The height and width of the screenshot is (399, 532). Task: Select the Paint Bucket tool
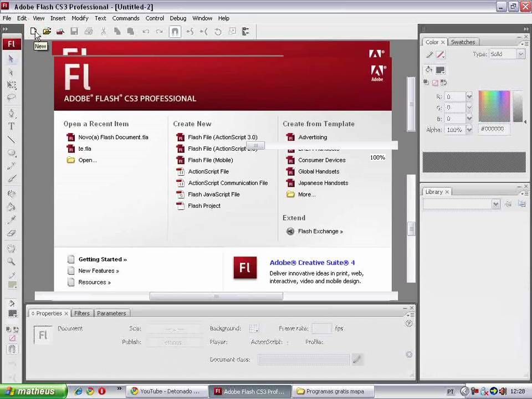coord(11,207)
